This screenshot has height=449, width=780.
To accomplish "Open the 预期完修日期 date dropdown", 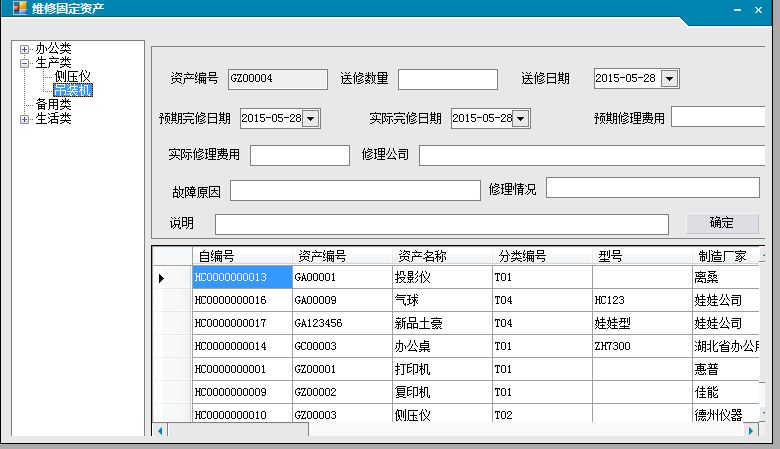I will (x=311, y=119).
